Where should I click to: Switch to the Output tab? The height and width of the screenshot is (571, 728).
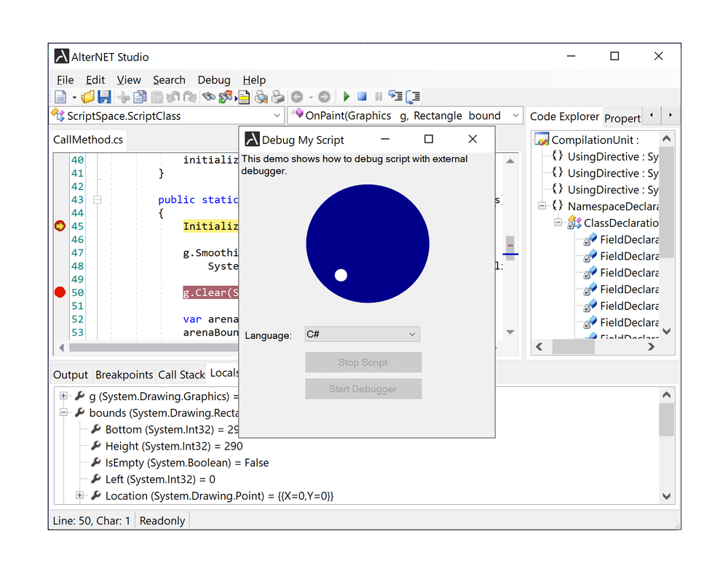click(x=70, y=375)
